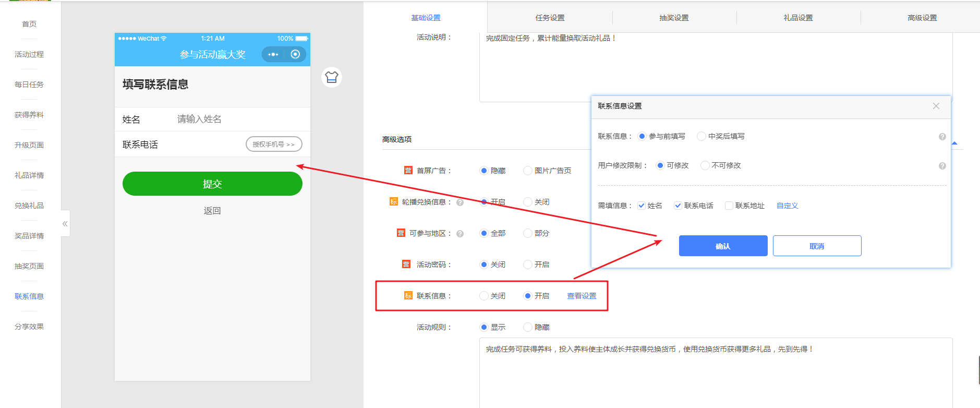Select 隐藏 for 首屏广告
Image resolution: width=980 pixels, height=408 pixels.
coord(484,171)
